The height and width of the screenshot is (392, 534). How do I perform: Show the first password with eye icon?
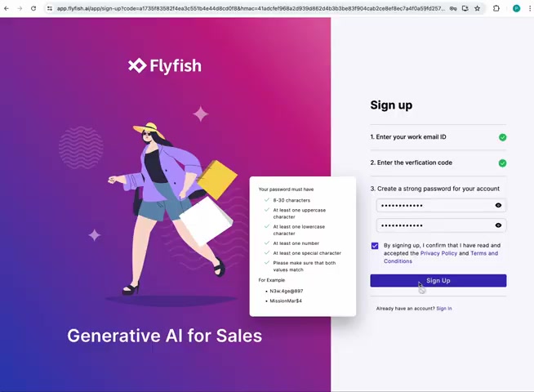498,205
